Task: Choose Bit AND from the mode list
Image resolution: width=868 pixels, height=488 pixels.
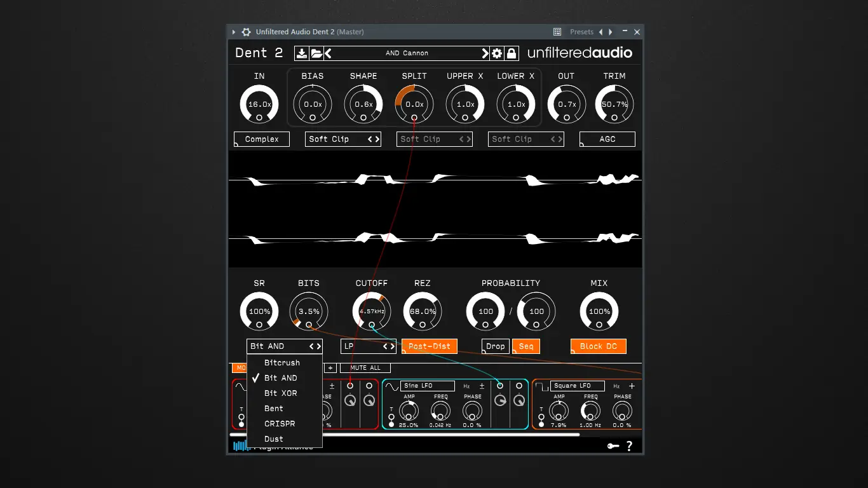Action: [x=285, y=378]
